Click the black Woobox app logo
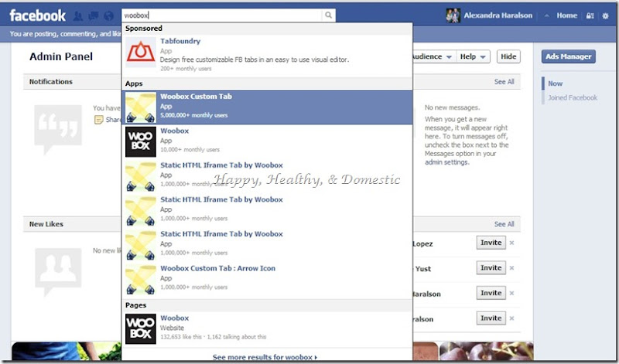Screen dimensions: 619x364 141,142
